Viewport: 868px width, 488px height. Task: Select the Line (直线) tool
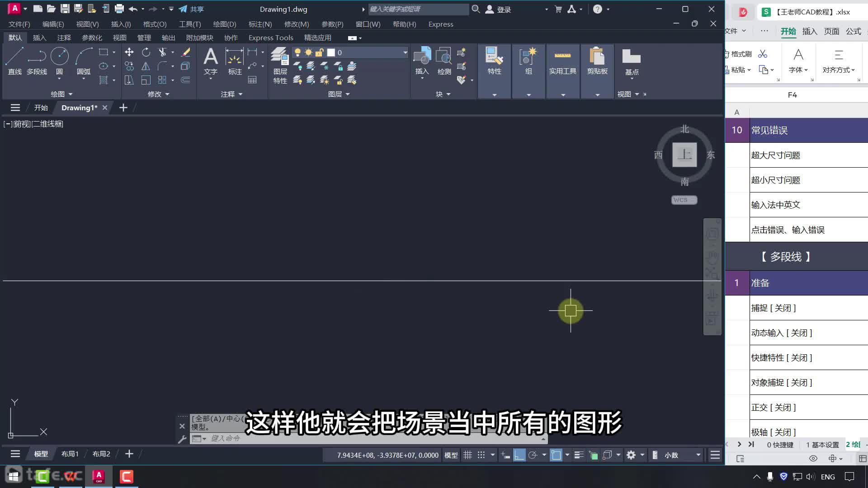[x=14, y=61]
